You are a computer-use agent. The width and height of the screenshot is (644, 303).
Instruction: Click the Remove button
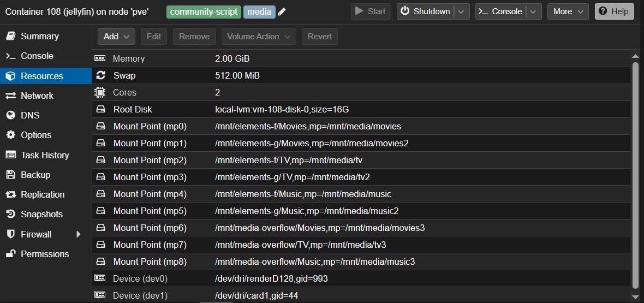(194, 37)
